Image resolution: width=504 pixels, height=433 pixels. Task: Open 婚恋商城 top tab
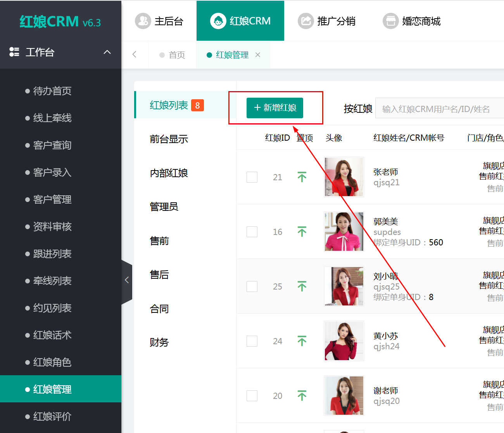click(x=412, y=21)
